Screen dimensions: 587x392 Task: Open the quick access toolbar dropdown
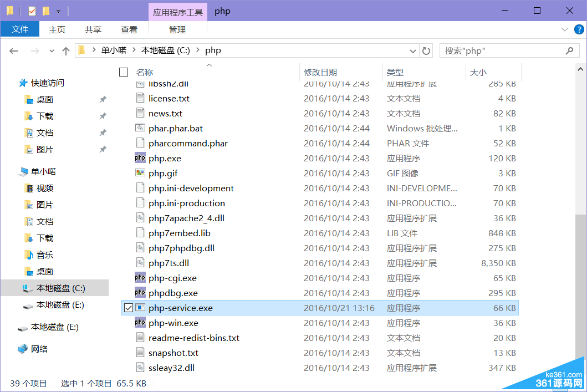click(x=58, y=12)
